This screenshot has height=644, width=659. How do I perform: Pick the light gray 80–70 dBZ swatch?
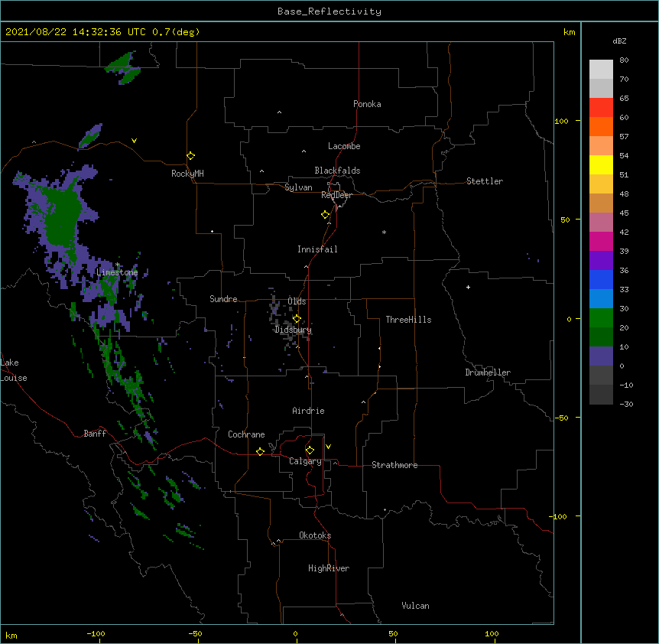601,70
